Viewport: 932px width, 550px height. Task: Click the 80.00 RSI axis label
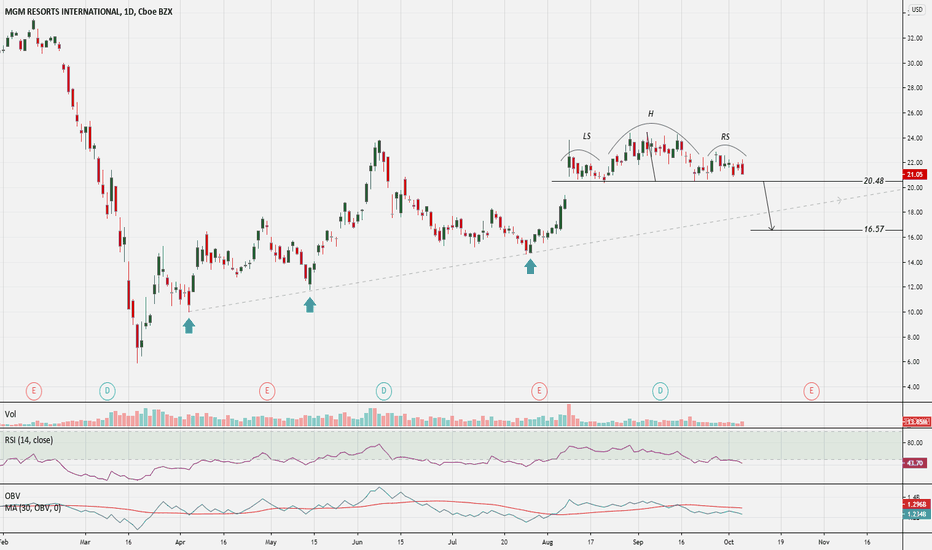point(915,443)
